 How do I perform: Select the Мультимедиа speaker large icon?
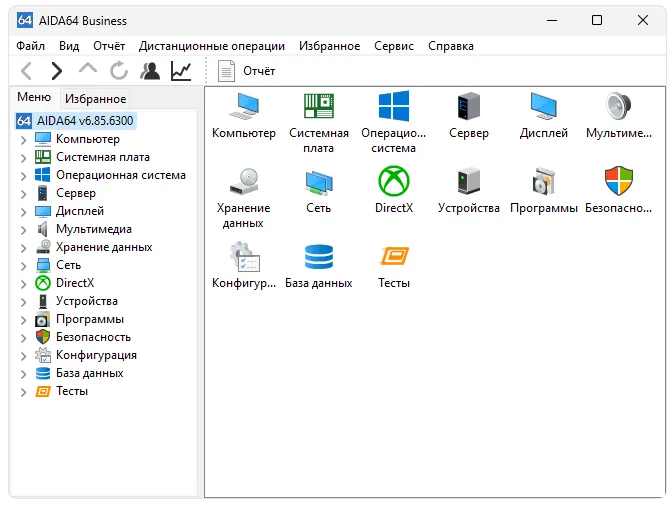(x=618, y=105)
